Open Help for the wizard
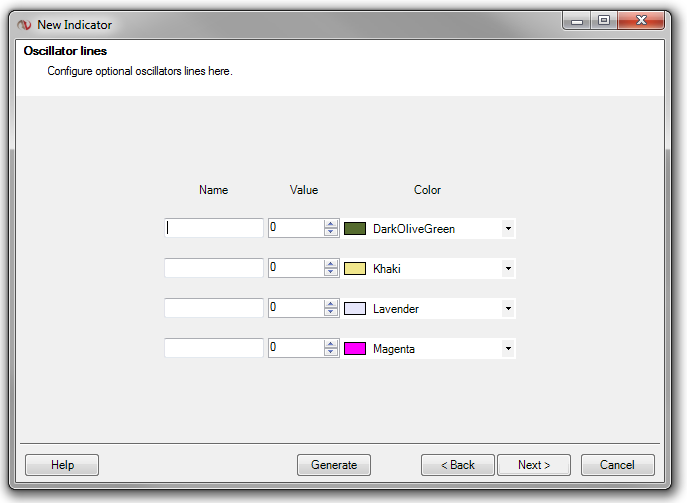The image size is (687, 503). point(62,465)
